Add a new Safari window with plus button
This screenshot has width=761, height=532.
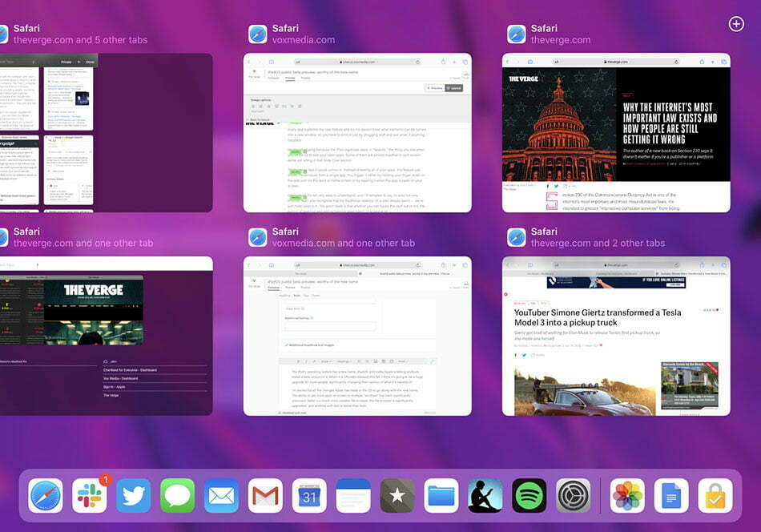736,24
